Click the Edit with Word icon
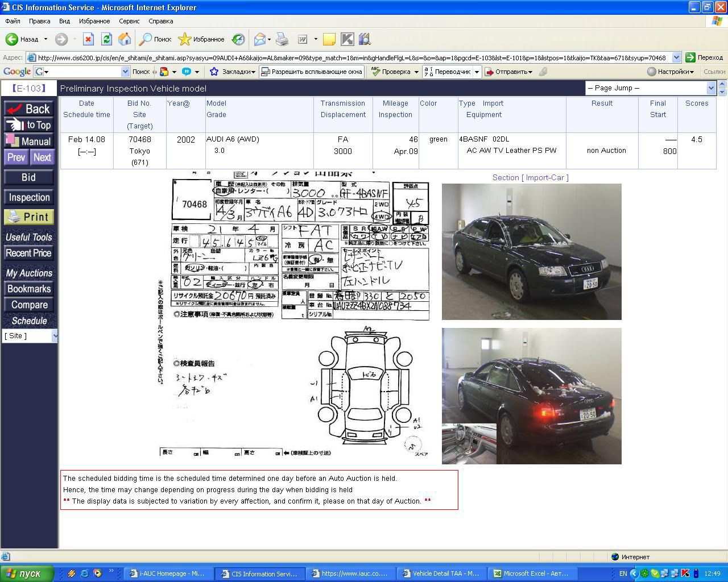Image resolution: width=728 pixels, height=582 pixels. coord(303,39)
